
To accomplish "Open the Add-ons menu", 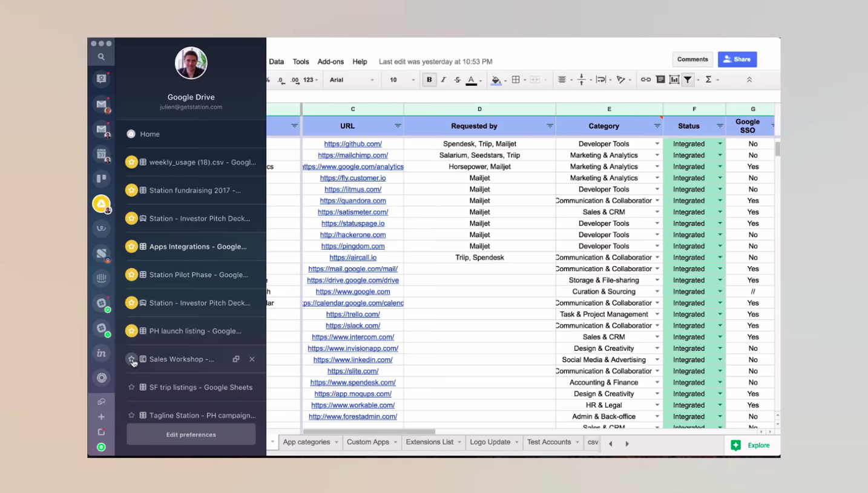I will pos(330,62).
